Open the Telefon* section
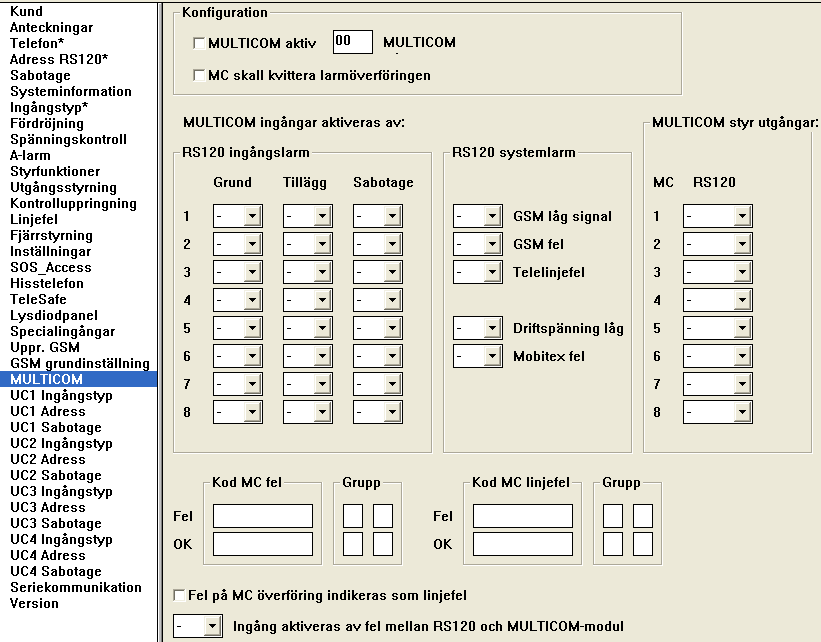The width and height of the screenshot is (821, 642). (x=37, y=43)
